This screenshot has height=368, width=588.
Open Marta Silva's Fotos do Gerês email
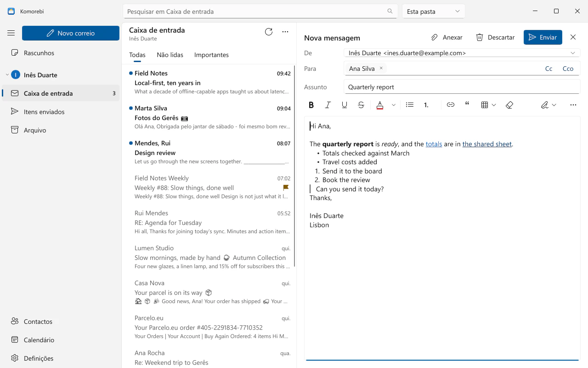(x=209, y=118)
